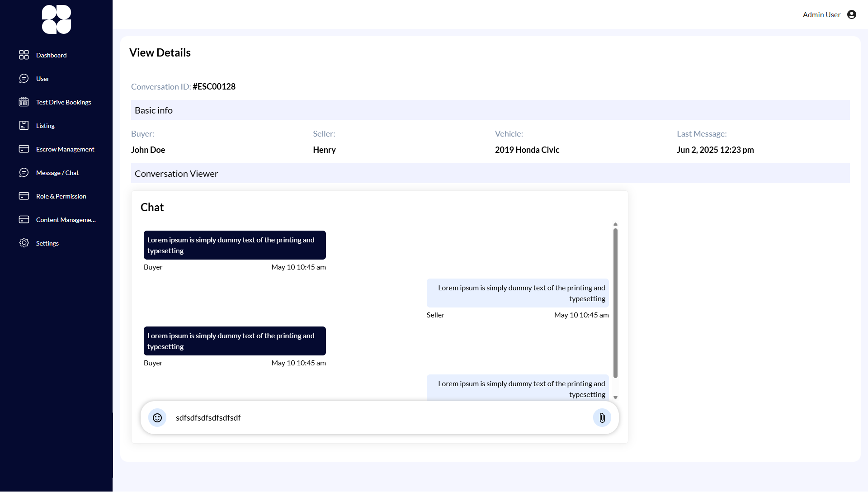This screenshot has height=492, width=868.
Task: Click the Test Drive Bookings calendar icon
Action: pos(24,102)
